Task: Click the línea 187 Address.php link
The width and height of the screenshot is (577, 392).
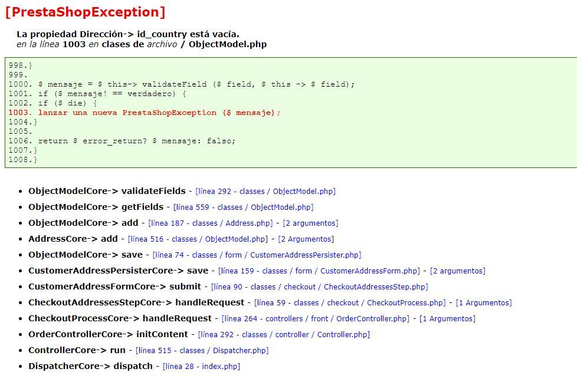Action: point(211,223)
